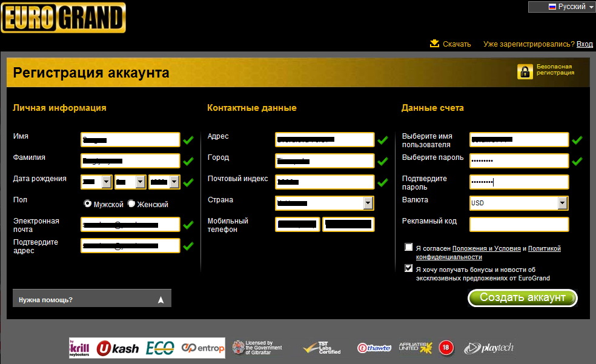Click the ECO payment logo
Screen dimensions: 596x364
pos(160,348)
